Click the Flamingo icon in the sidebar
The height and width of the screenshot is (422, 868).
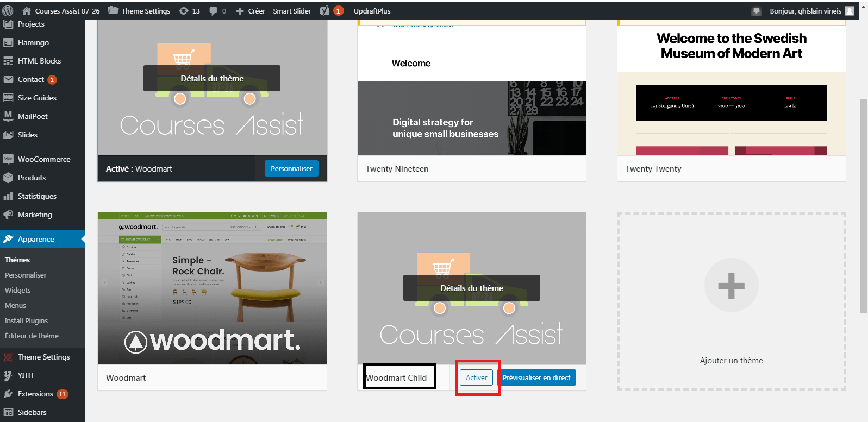pos(8,42)
